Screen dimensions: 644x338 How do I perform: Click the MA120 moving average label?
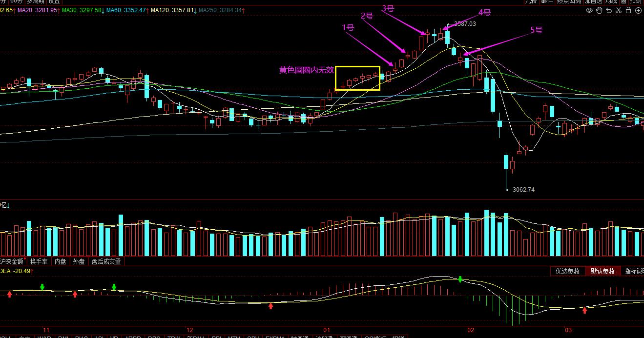tap(172, 10)
